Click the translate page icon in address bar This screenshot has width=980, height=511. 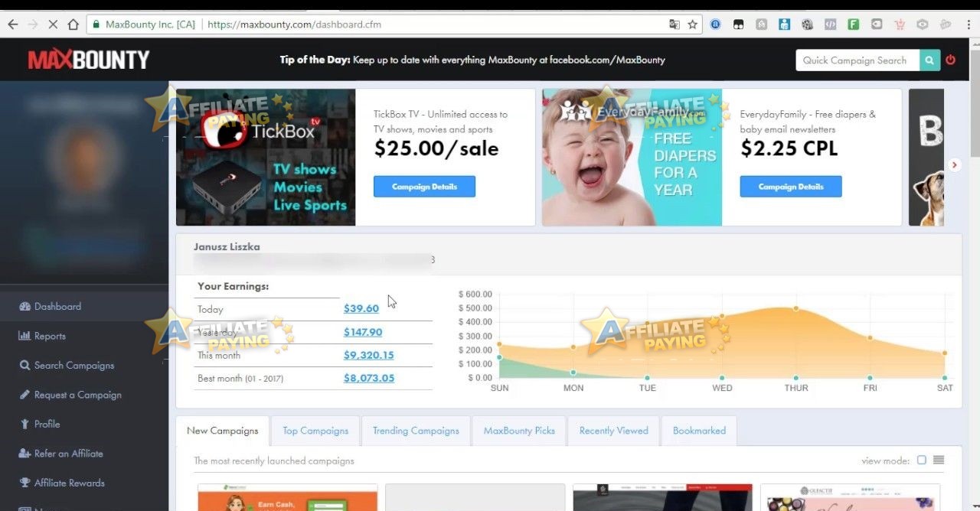(x=675, y=24)
